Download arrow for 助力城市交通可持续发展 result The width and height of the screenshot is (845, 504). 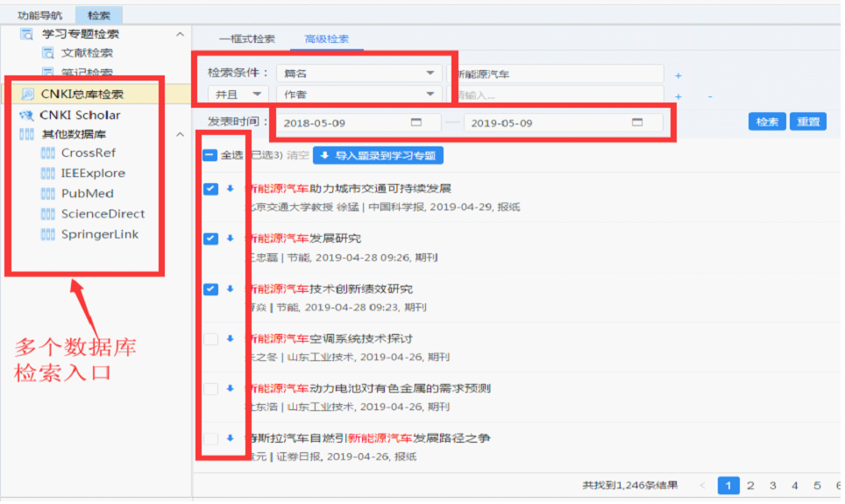point(231,188)
